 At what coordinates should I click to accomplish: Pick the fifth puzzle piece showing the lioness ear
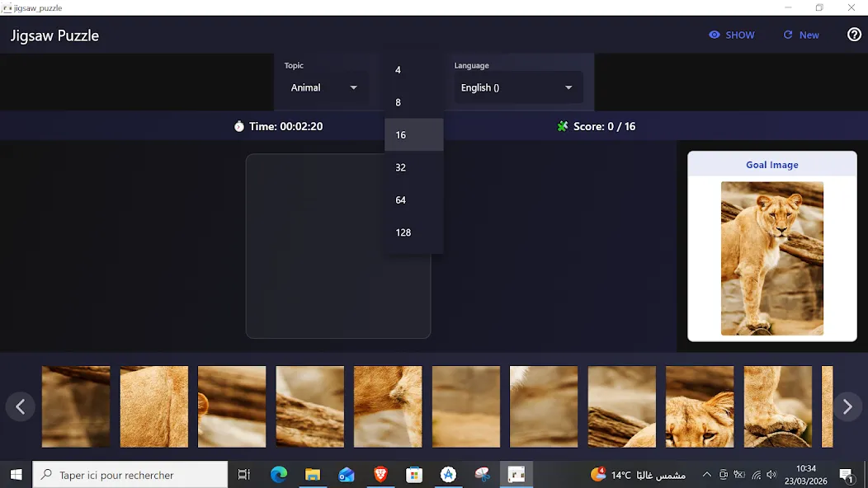(388, 406)
